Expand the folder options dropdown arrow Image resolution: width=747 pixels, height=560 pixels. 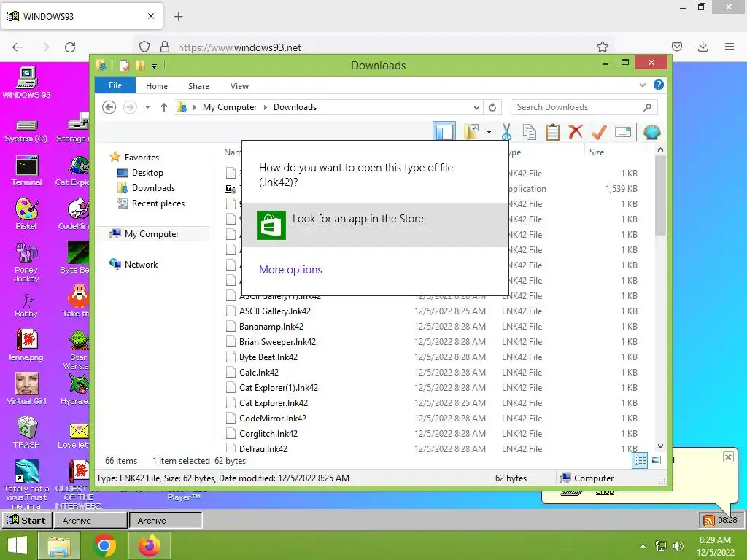tap(489, 132)
